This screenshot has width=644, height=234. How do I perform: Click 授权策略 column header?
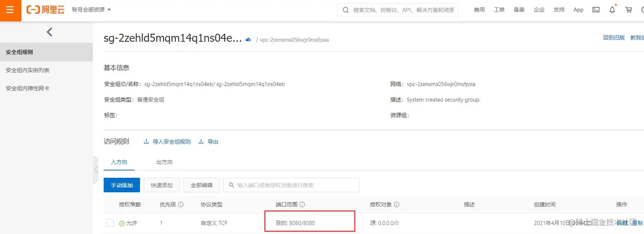pyautogui.click(x=130, y=205)
